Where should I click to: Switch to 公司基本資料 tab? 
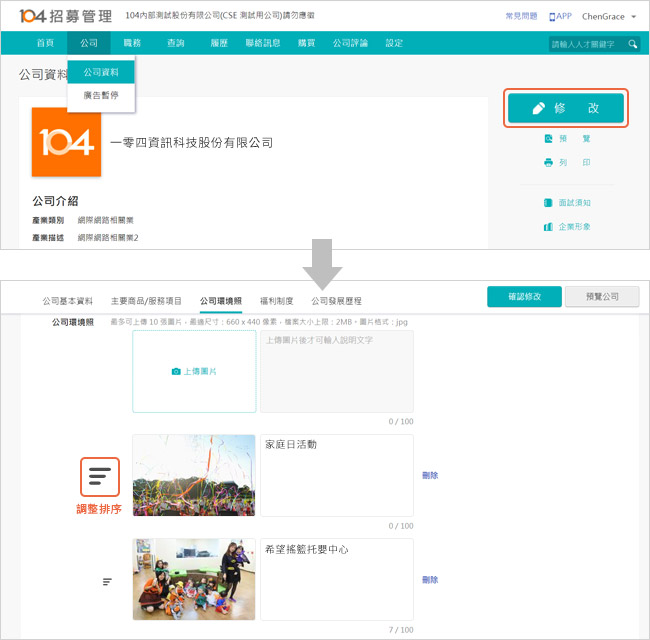(68, 301)
